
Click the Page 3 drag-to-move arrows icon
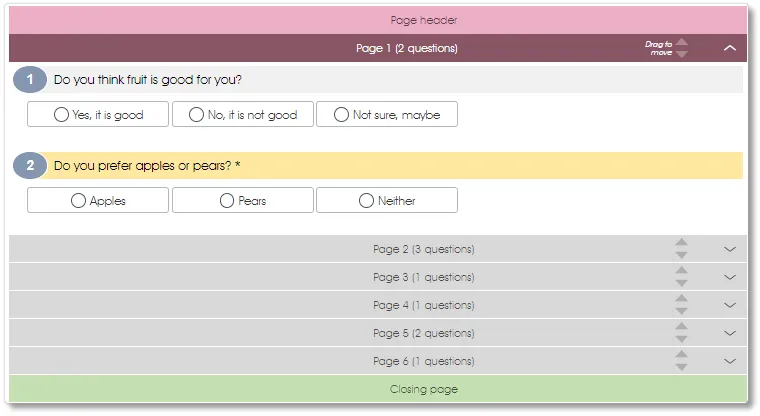coord(681,277)
